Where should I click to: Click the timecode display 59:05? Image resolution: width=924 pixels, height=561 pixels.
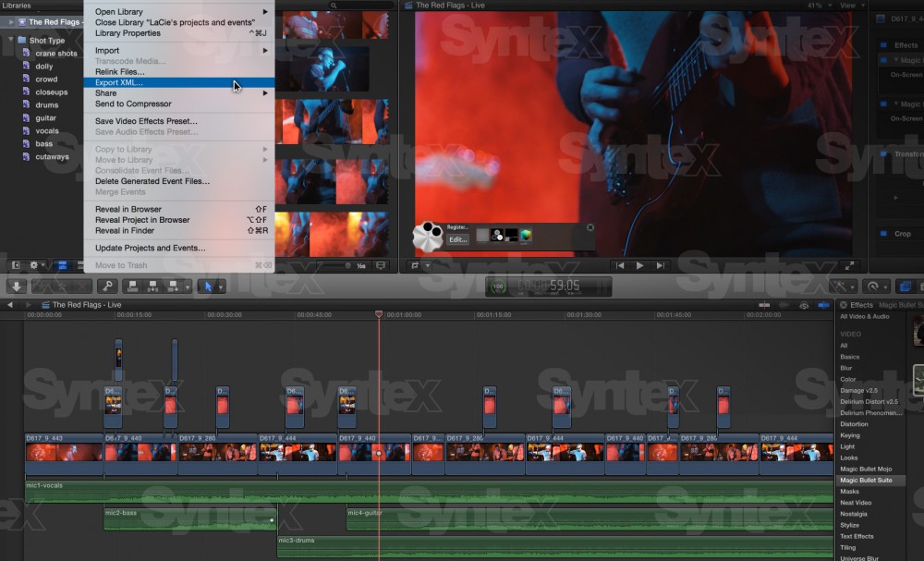(x=565, y=286)
